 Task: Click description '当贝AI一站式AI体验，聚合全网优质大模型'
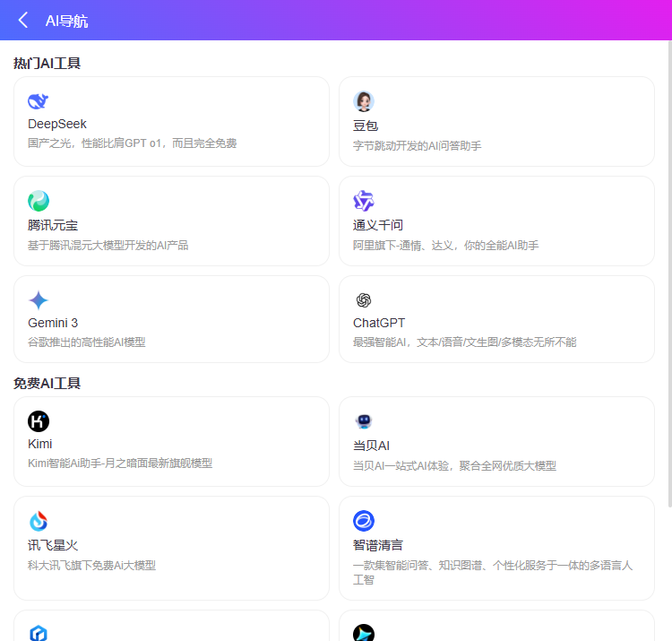(x=454, y=465)
